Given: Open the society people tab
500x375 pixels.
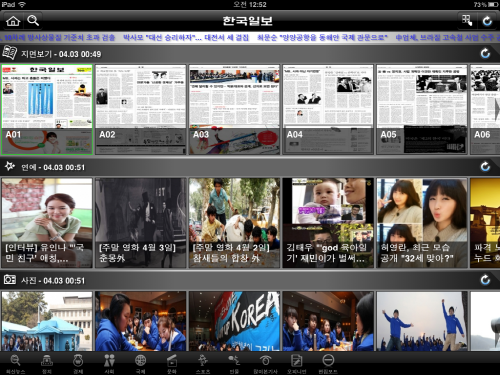Looking at the screenshot, I should [x=109, y=364].
